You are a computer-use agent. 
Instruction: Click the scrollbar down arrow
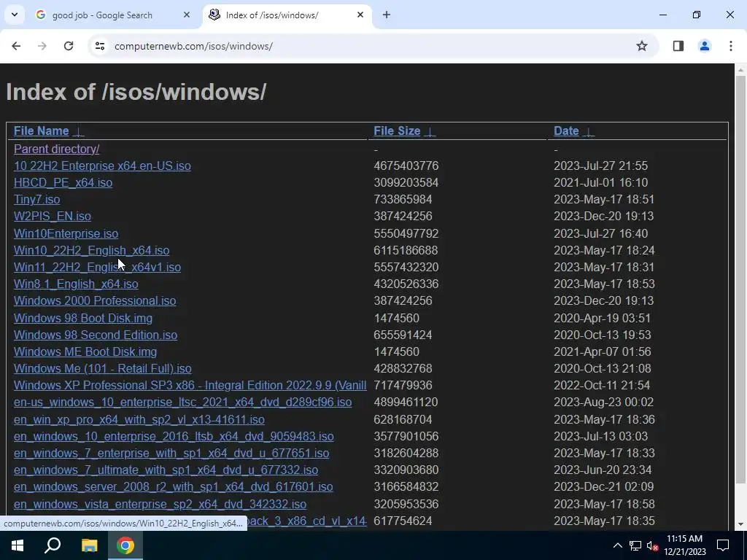click(x=740, y=524)
